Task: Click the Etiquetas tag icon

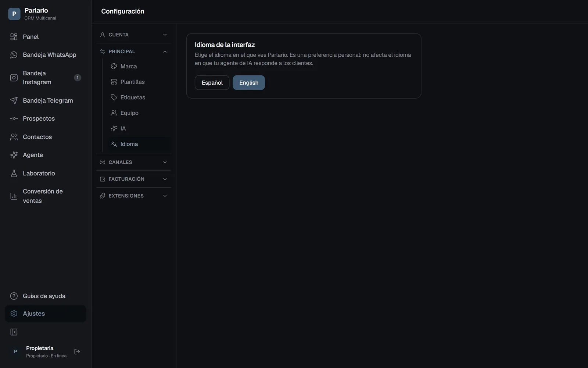Action: [x=114, y=98]
